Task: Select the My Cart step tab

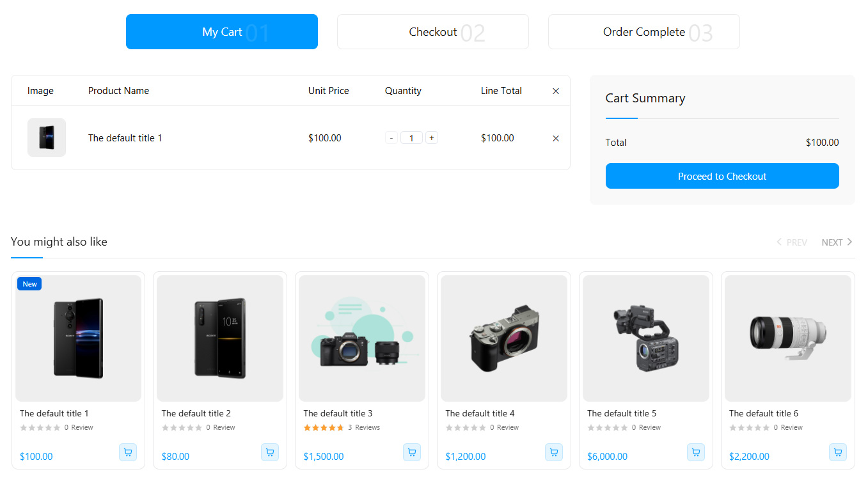Action: pyautogui.click(x=222, y=32)
